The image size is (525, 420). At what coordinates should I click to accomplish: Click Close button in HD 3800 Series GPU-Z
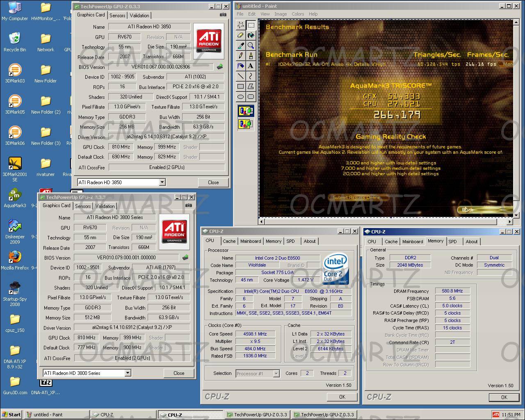[179, 373]
